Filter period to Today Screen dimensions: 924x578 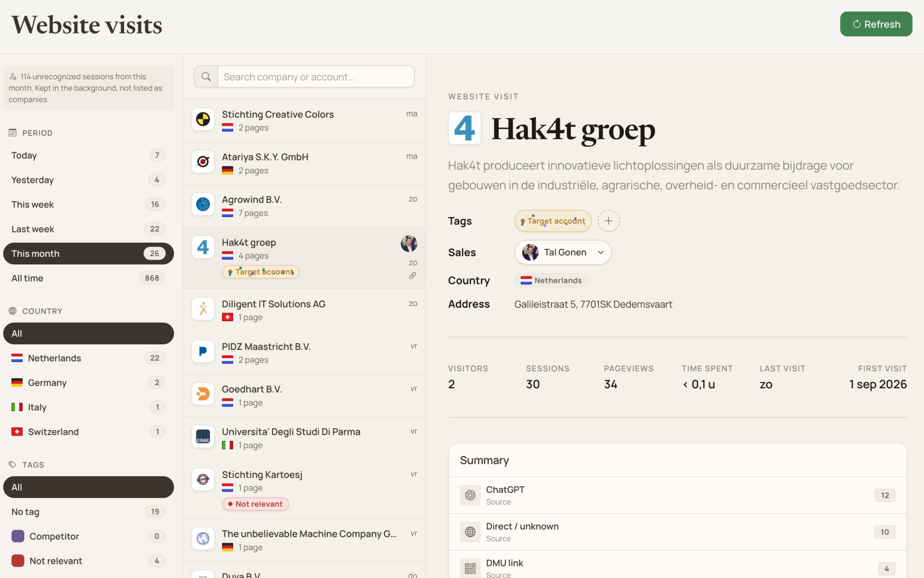(88, 155)
